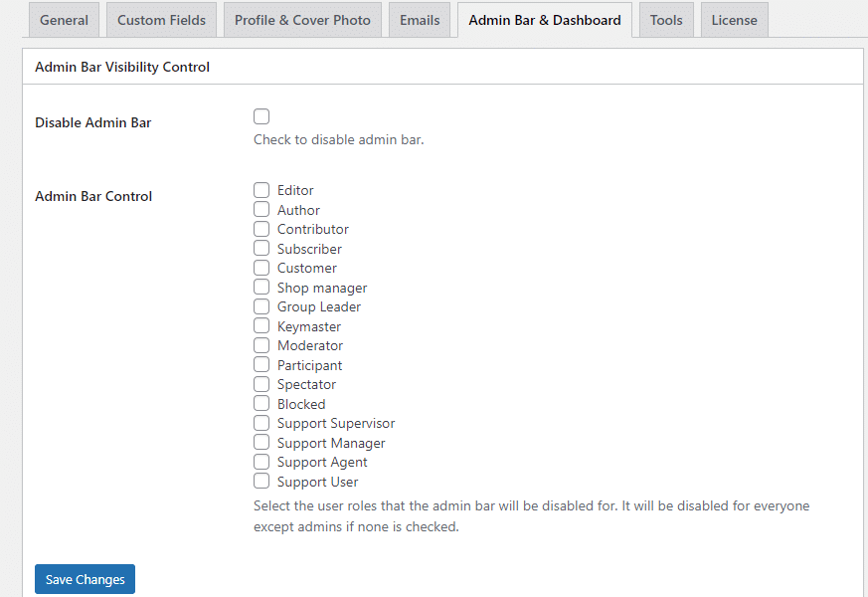Select the Admin Bar & Dashboard tab
The image size is (868, 597).
click(x=544, y=19)
